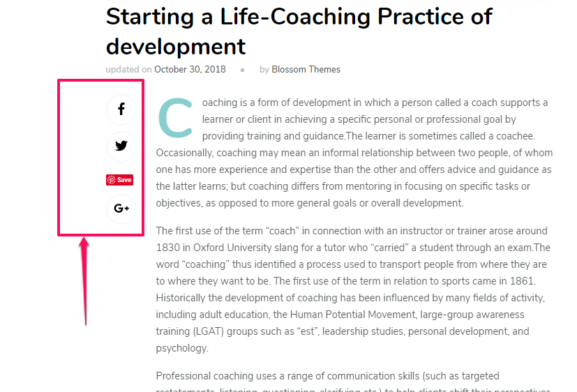
Task: Click the pink arrow annotation below share box
Action: click(x=84, y=281)
